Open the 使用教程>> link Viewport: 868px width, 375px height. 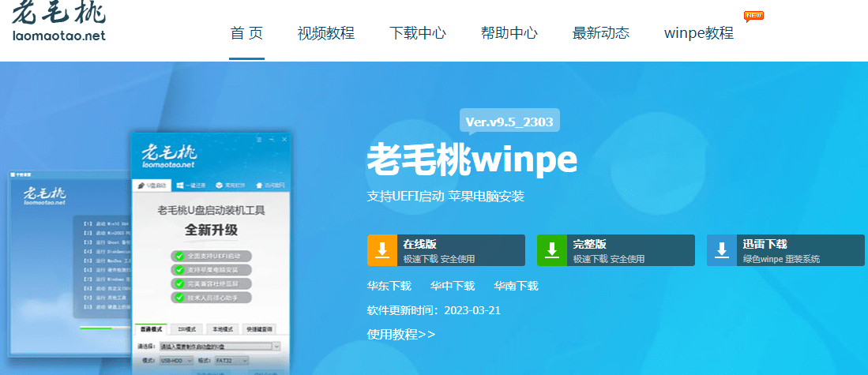pyautogui.click(x=400, y=335)
